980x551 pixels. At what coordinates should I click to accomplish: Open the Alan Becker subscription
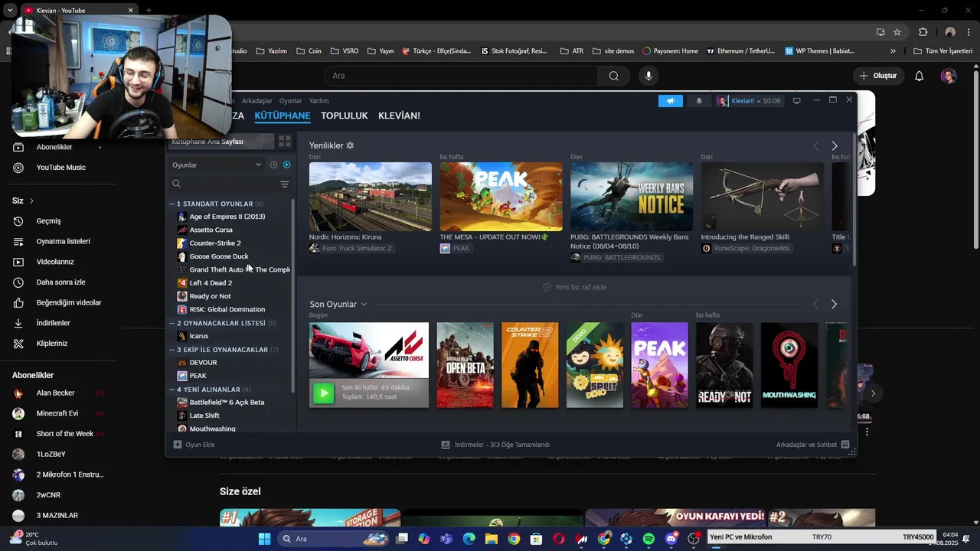(57, 393)
